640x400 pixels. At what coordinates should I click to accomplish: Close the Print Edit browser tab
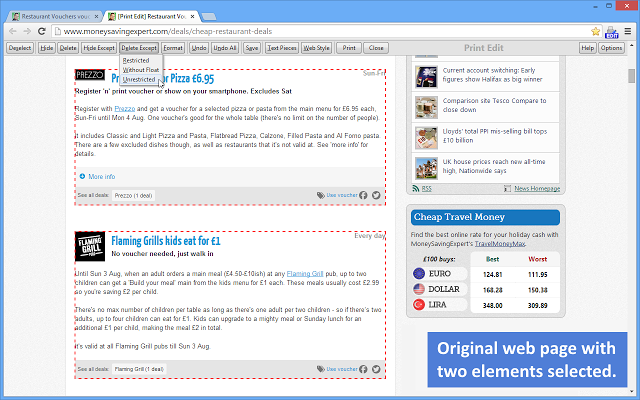(193, 16)
